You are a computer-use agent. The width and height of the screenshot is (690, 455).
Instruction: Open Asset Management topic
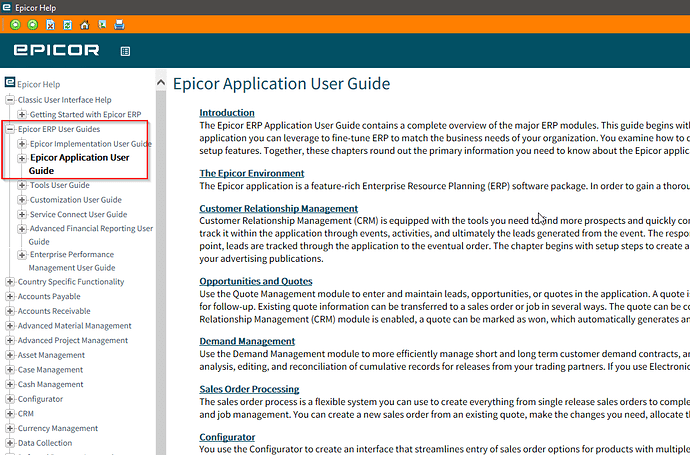tap(51, 355)
